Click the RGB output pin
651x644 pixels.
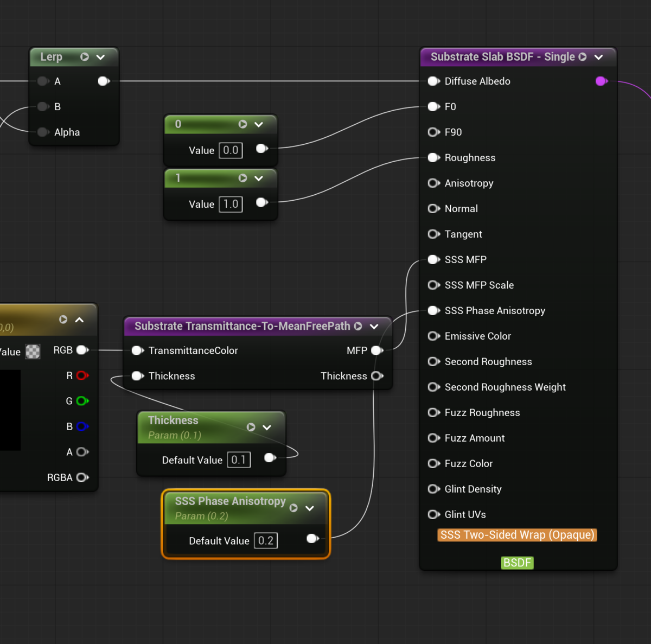pyautogui.click(x=82, y=350)
